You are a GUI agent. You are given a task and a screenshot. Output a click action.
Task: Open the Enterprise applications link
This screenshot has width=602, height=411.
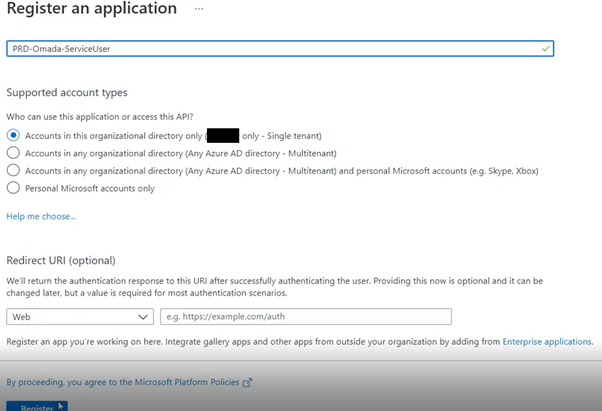point(547,342)
